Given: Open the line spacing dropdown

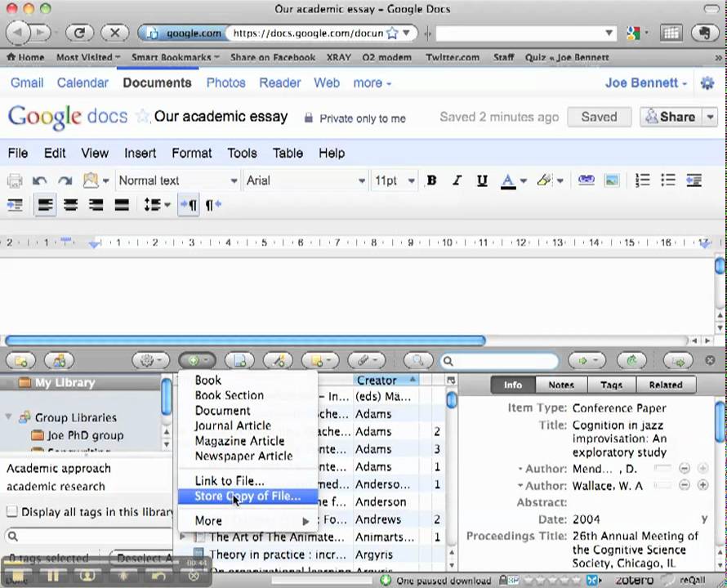Looking at the screenshot, I should 157,204.
